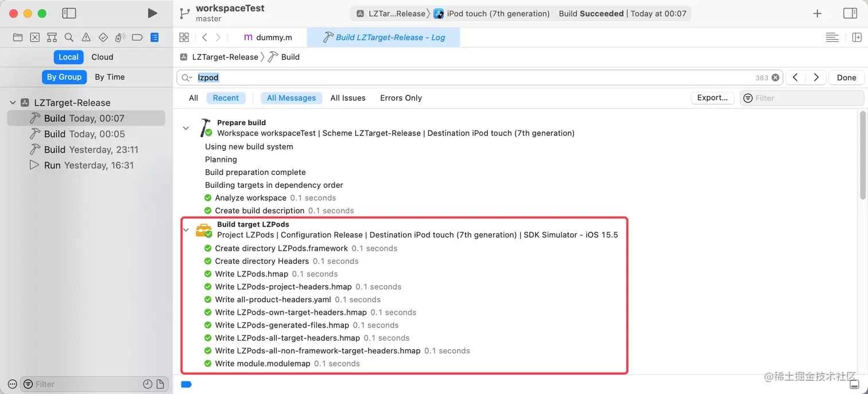The width and height of the screenshot is (868, 394).
Task: Open the ellipsis menu in navigator footer
Action: [x=13, y=384]
